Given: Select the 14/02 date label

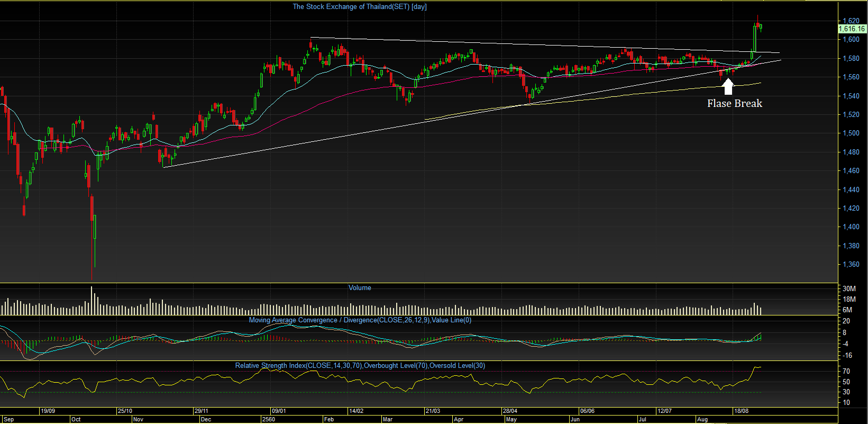Looking at the screenshot, I should 356,411.
